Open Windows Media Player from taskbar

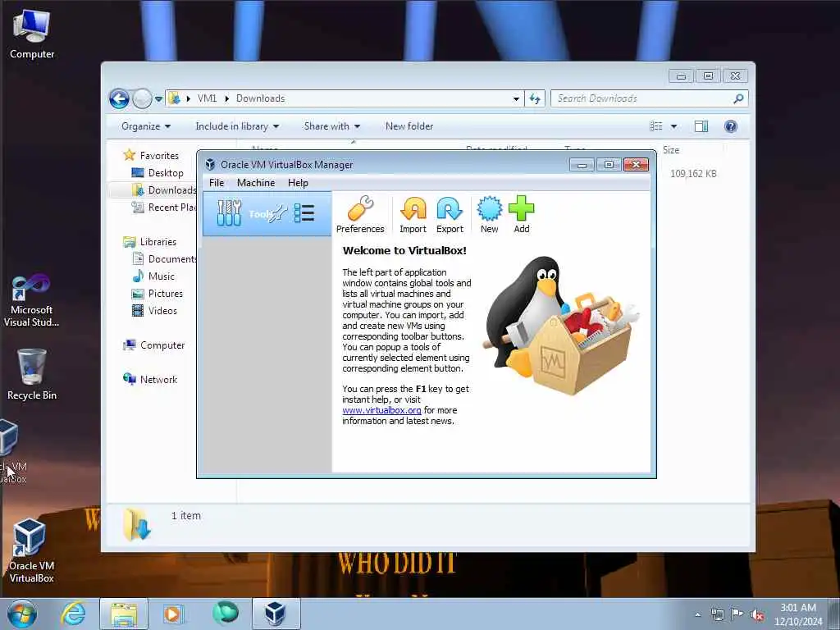(x=173, y=614)
